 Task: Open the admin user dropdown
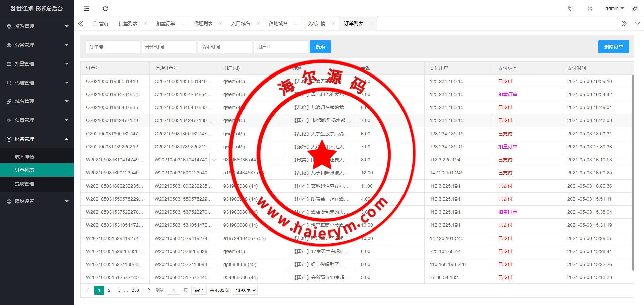point(614,9)
